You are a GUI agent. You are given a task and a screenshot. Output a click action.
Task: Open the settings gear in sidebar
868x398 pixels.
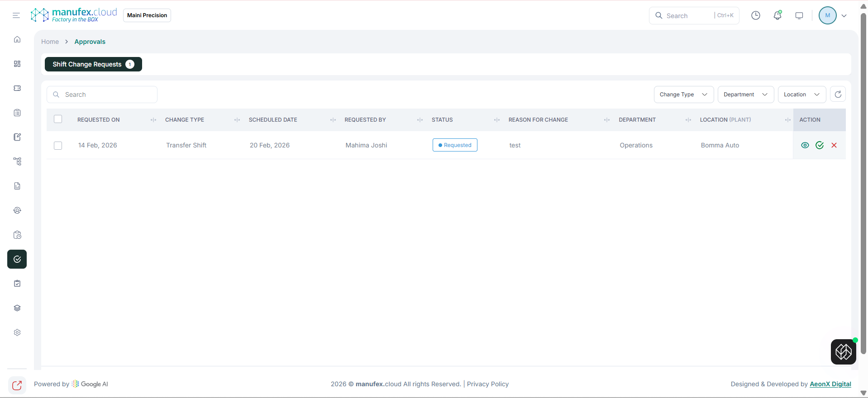point(17,332)
